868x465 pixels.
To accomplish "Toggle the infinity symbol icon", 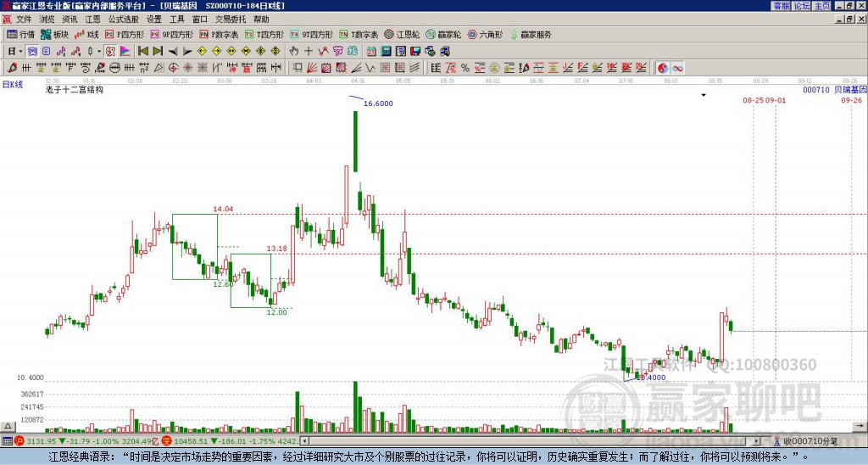I will point(677,68).
